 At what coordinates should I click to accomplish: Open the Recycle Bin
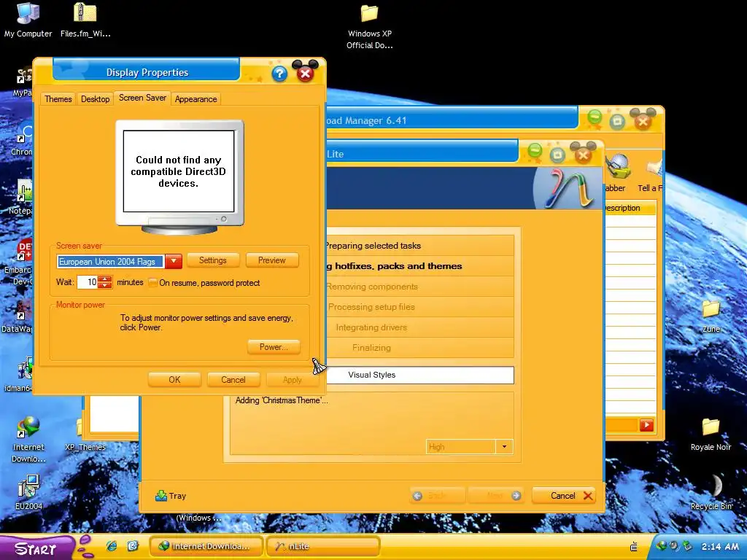click(x=711, y=493)
